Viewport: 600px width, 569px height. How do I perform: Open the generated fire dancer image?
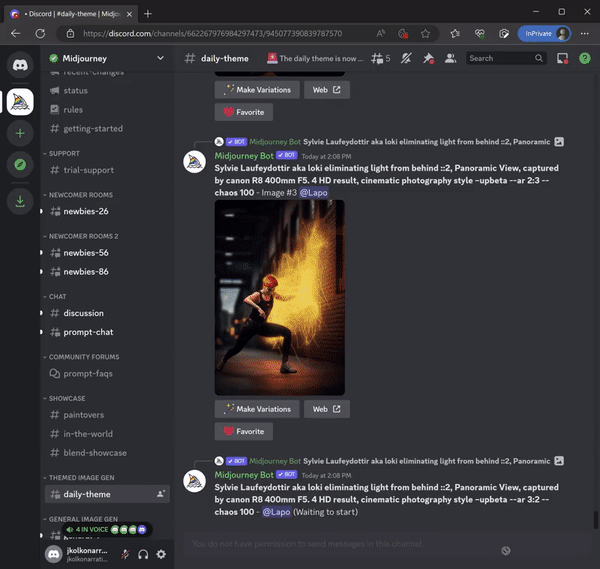coord(280,298)
